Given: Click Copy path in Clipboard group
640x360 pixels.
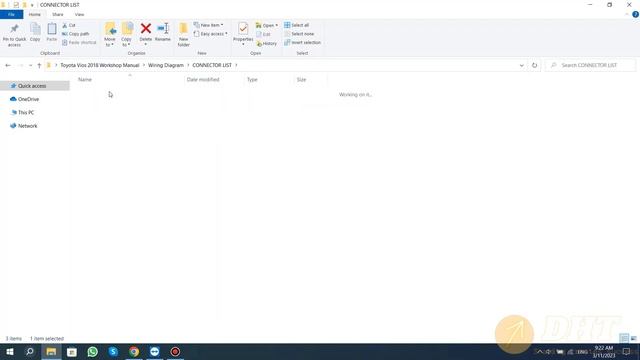Looking at the screenshot, I should (x=76, y=34).
